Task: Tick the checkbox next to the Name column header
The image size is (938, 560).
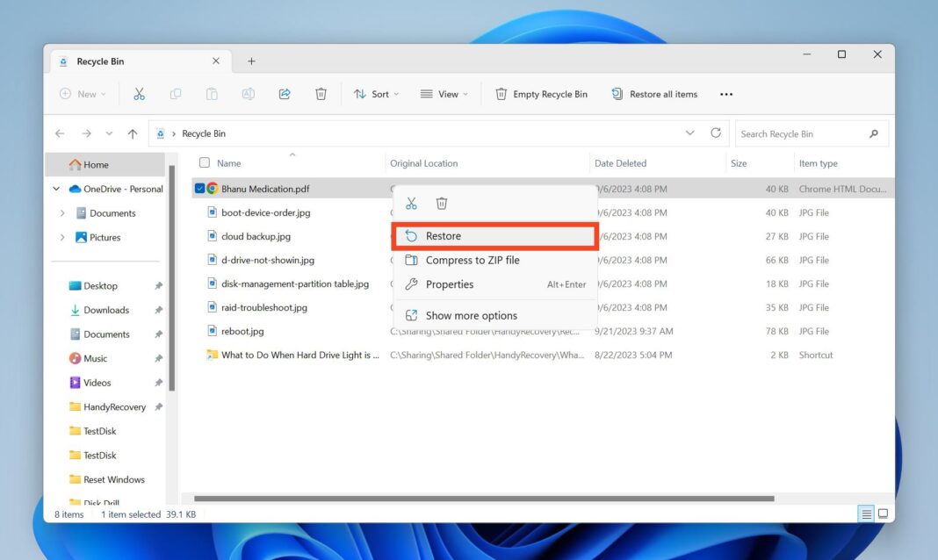Action: 206,163
